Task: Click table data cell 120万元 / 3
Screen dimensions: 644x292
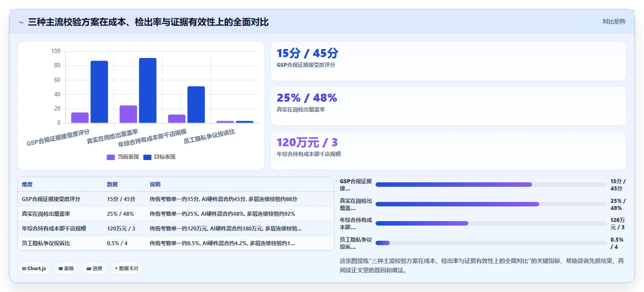Action: (x=121, y=229)
